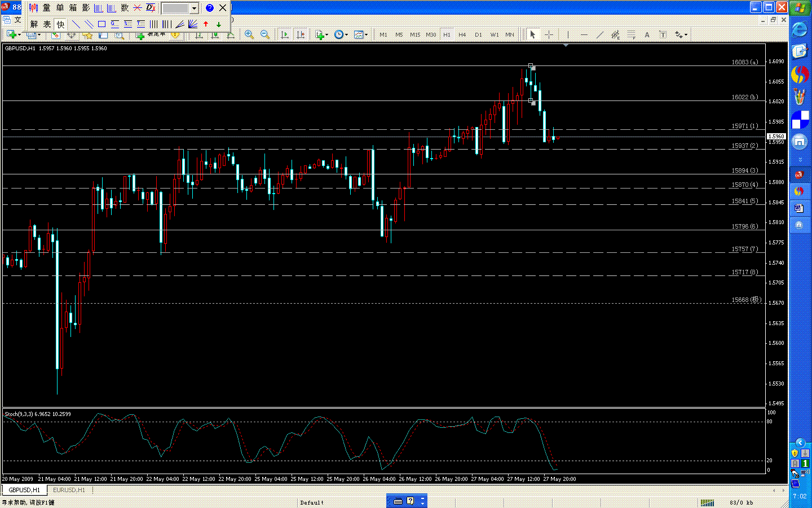Click the 16022 (b) price level label
Viewport: 812px width, 508px height.
745,97
